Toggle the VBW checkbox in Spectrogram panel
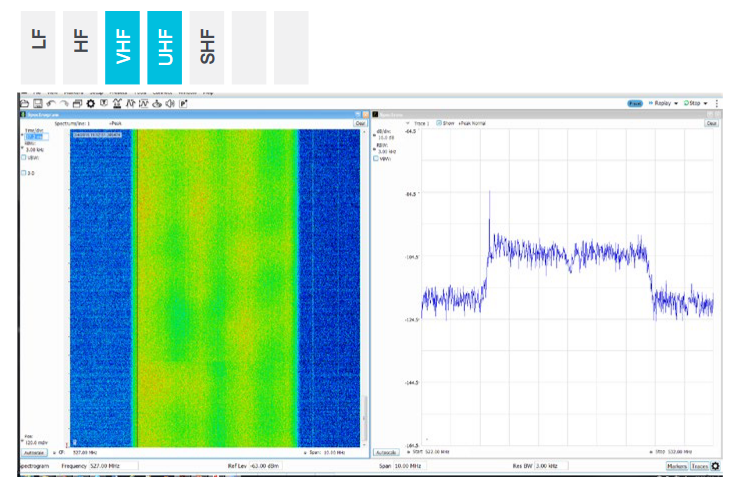 [24, 157]
